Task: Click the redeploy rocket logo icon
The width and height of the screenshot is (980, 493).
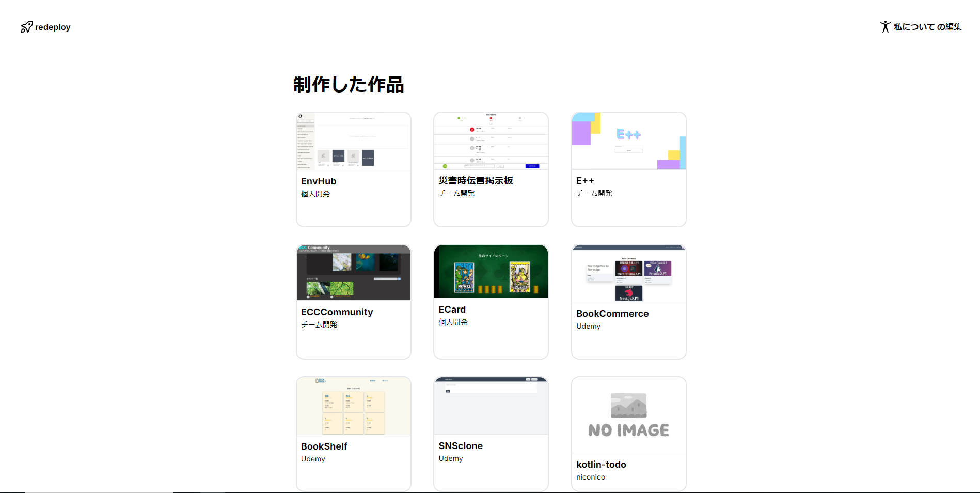Action: coord(27,27)
